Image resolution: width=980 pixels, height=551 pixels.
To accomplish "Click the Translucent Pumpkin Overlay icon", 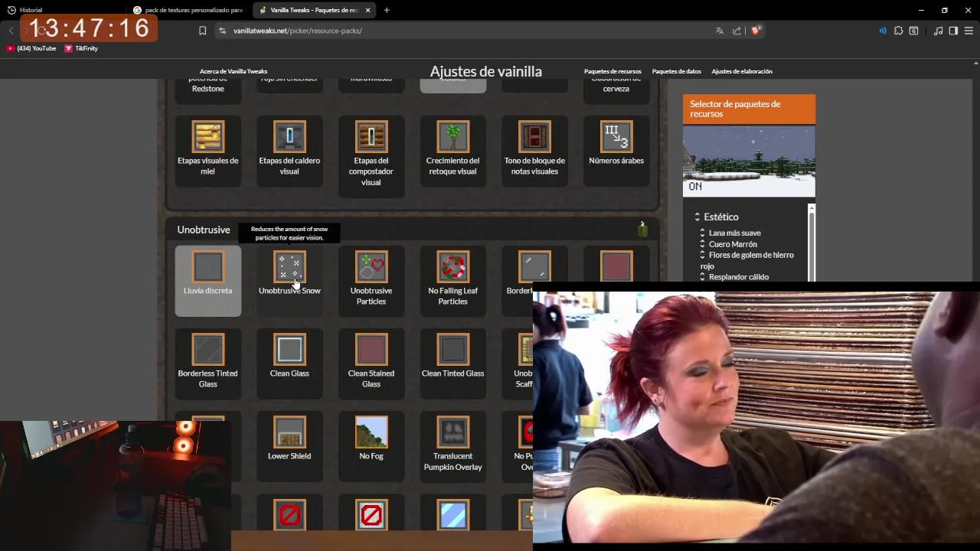I will click(452, 432).
